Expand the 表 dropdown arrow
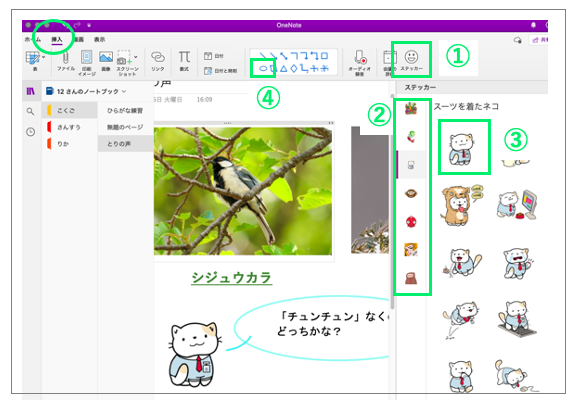 coord(43,57)
